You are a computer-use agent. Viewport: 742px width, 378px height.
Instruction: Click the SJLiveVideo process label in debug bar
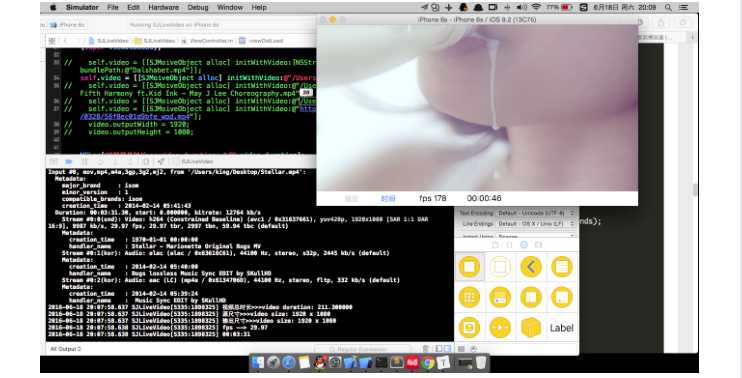197,162
